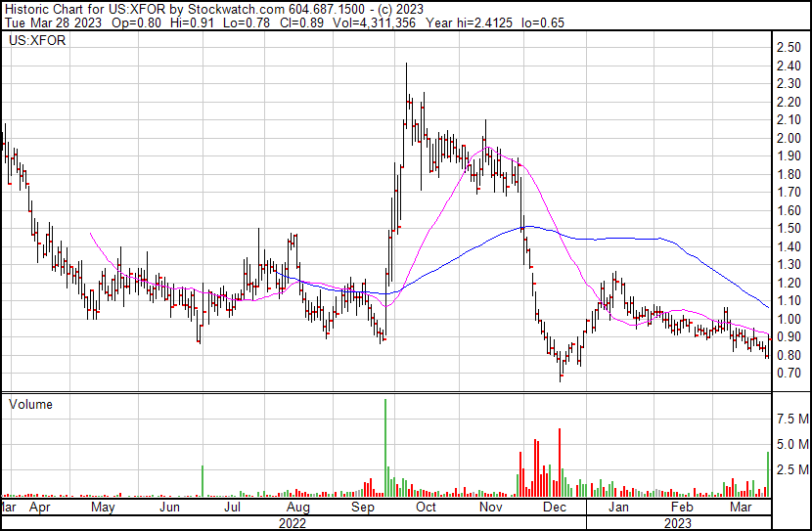Viewport: 812px width, 531px height.
Task: Click the 2.50 price axis label
Action: (789, 47)
